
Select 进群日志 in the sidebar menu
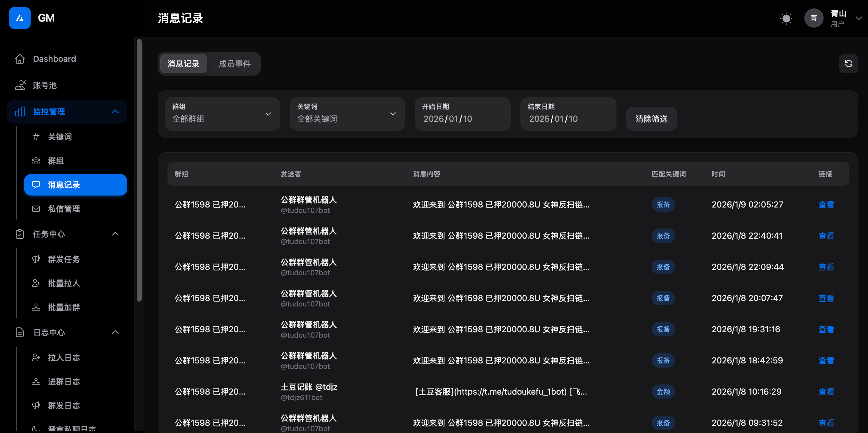pos(64,381)
